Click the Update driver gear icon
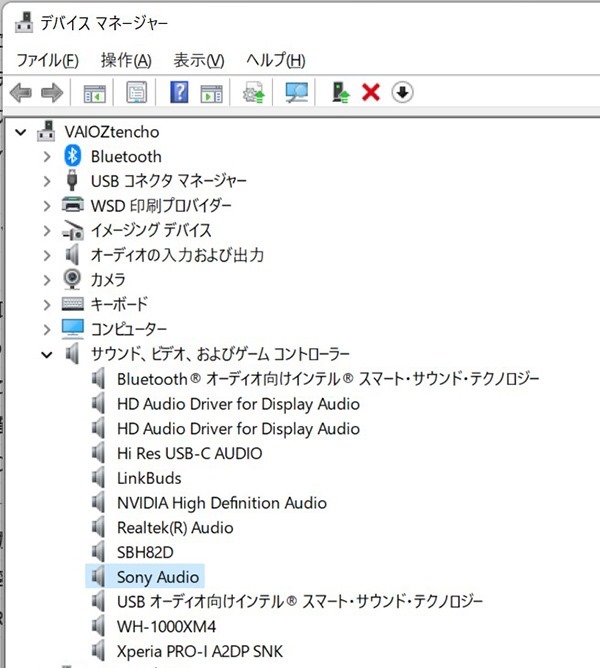The image size is (600, 668). (254, 92)
